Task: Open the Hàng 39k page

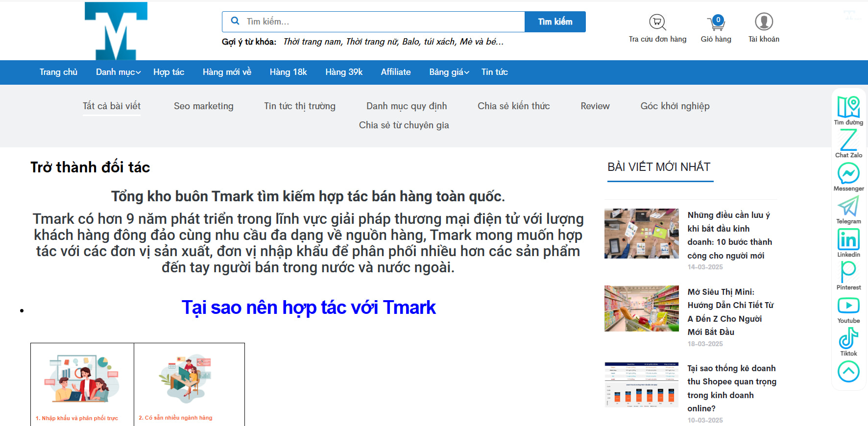Action: (x=344, y=72)
